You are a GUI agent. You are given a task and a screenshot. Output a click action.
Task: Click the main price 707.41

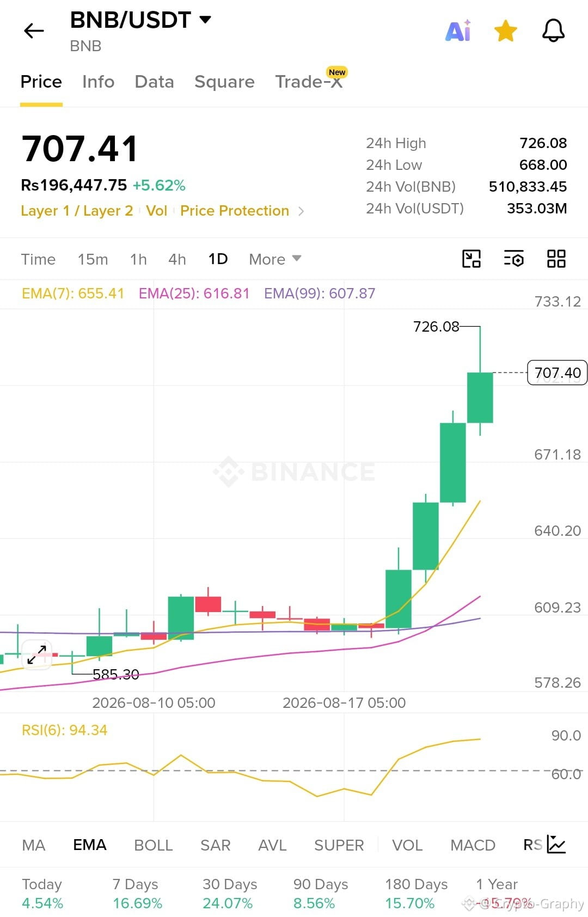[x=79, y=149]
